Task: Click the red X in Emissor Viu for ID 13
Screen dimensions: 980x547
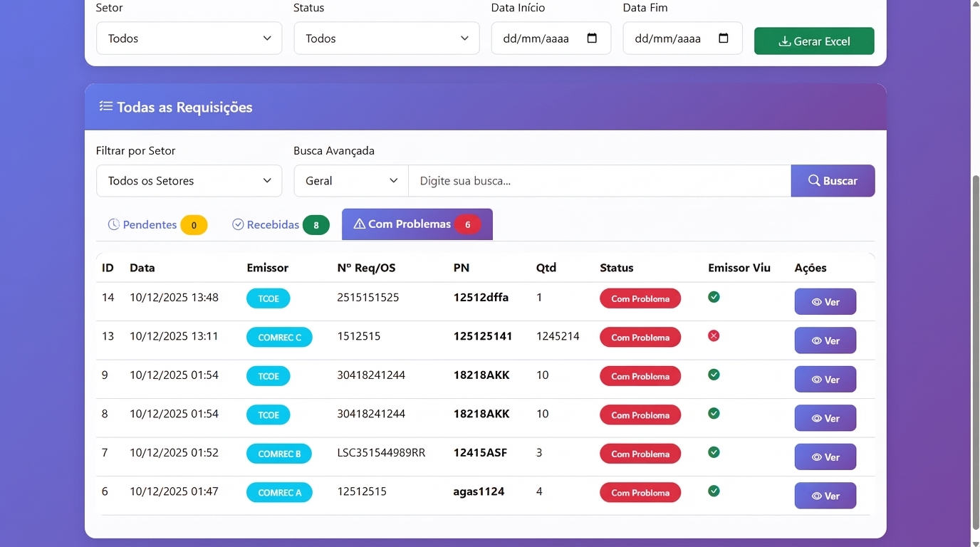Action: [714, 335]
